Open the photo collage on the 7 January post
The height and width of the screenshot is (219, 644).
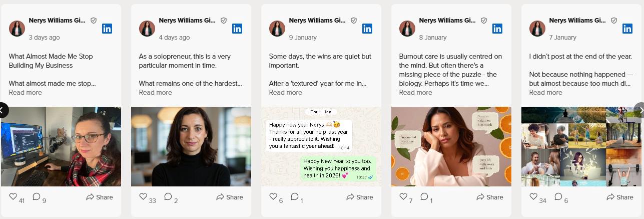click(581, 146)
